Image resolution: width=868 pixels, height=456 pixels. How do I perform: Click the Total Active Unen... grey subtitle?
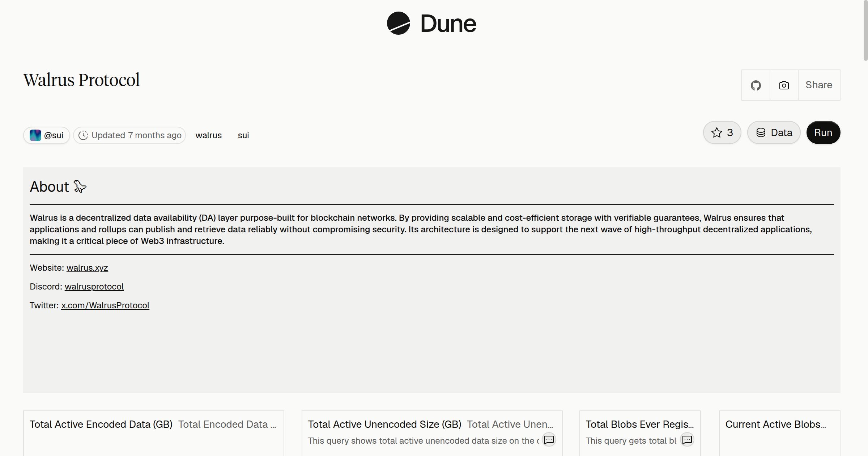[x=510, y=424]
